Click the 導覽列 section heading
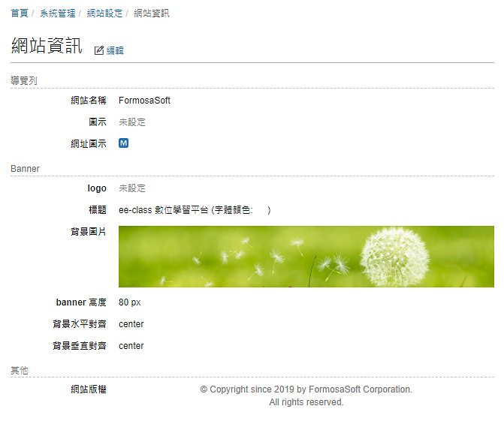Screen dimensions: 504x424 24,80
